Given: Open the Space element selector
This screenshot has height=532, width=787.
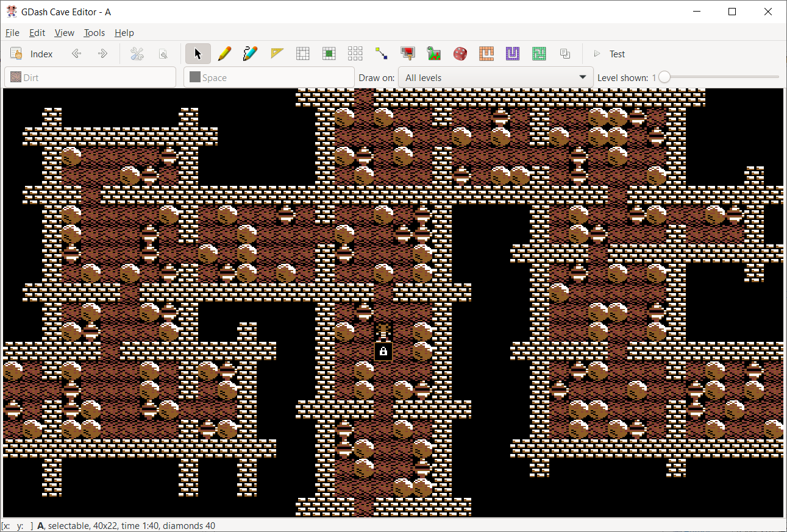Looking at the screenshot, I should 269,77.
